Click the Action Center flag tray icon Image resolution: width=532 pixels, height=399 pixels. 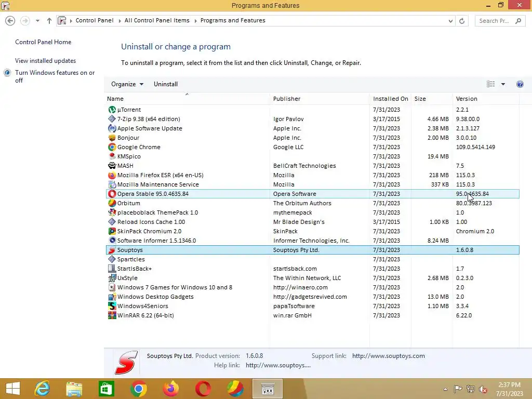[x=458, y=389]
